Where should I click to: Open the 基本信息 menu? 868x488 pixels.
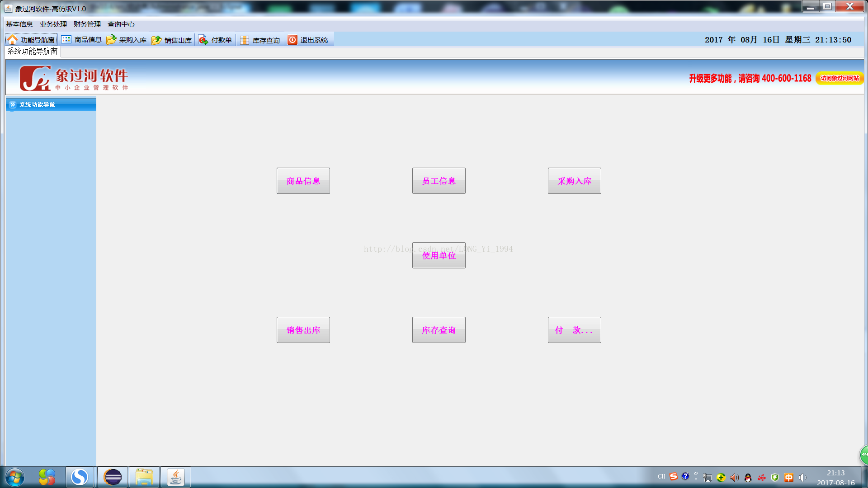[19, 24]
